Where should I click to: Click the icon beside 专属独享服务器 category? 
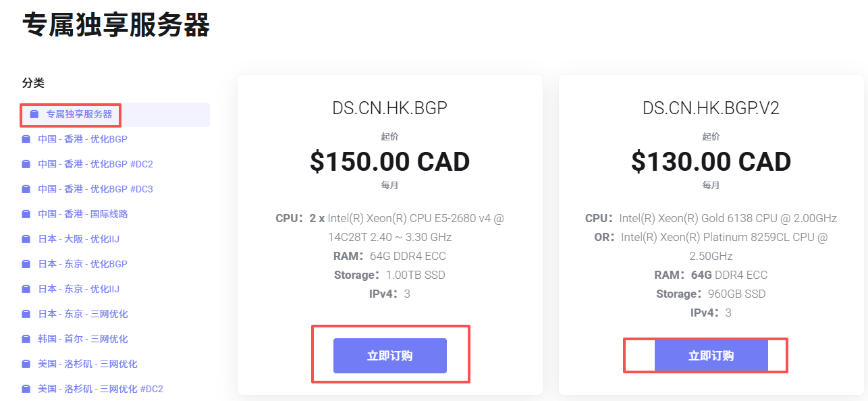(34, 115)
